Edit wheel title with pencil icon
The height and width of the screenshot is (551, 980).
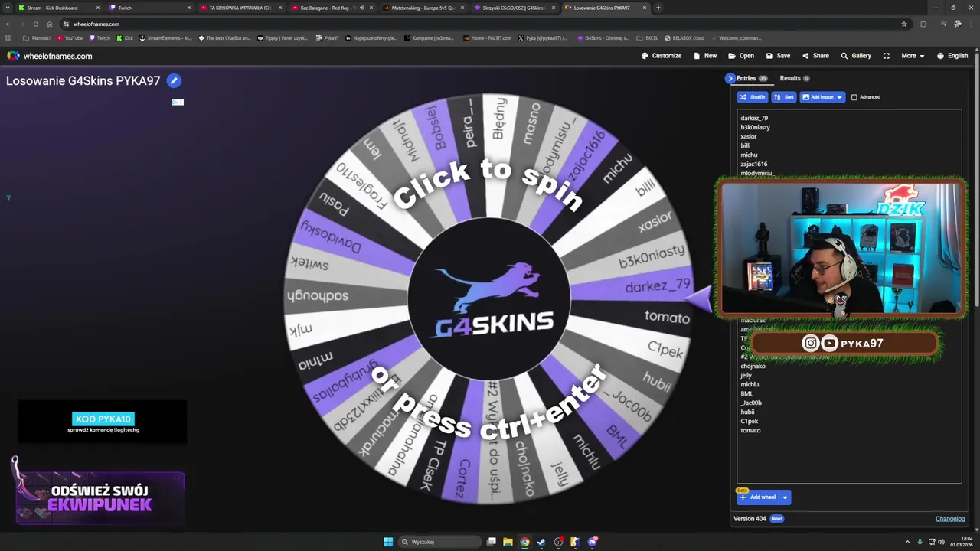(174, 80)
